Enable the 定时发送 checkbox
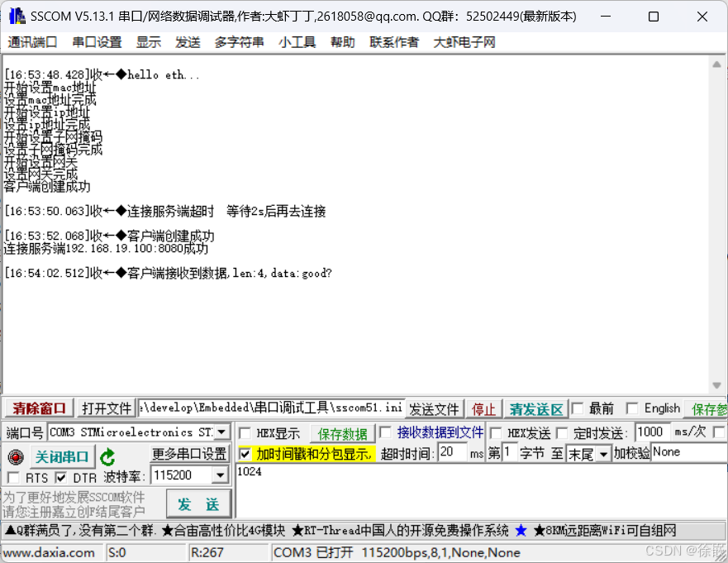 [x=562, y=433]
